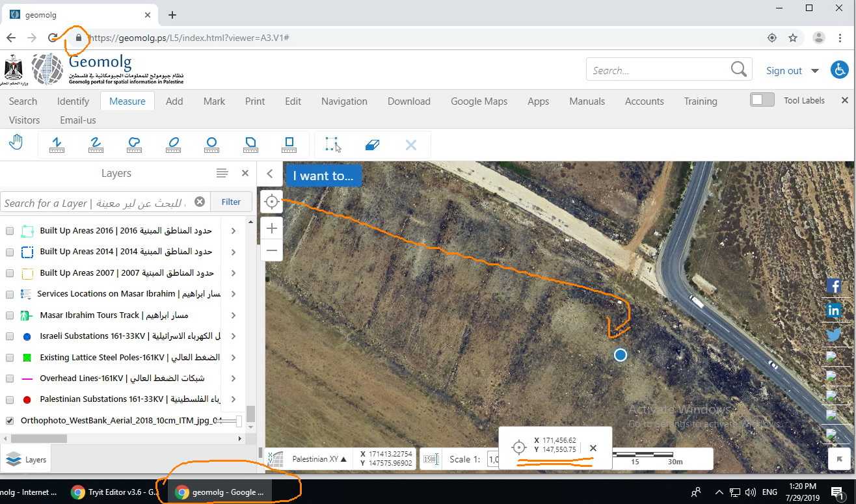The height and width of the screenshot is (504, 856).
Task: Expand Built Up Areas 2016 layer options
Action: 234,231
